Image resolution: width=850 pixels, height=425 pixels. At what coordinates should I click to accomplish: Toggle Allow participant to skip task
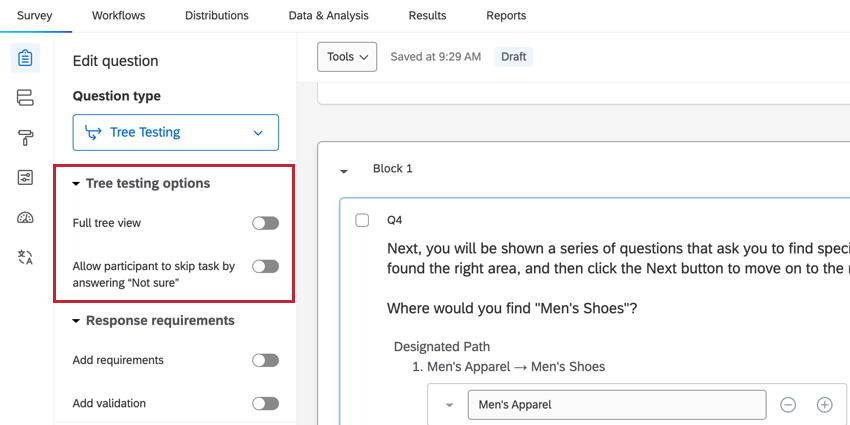coord(265,267)
